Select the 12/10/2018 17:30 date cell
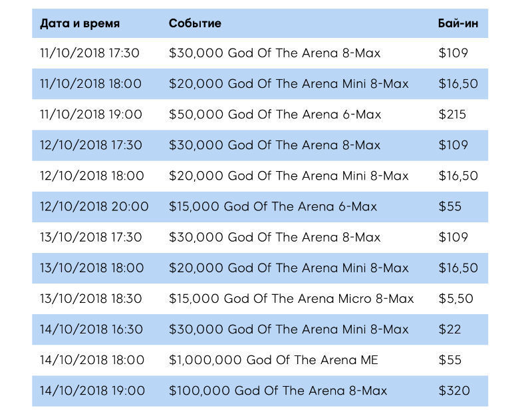Viewport: 532px width, 416px height. [x=90, y=145]
